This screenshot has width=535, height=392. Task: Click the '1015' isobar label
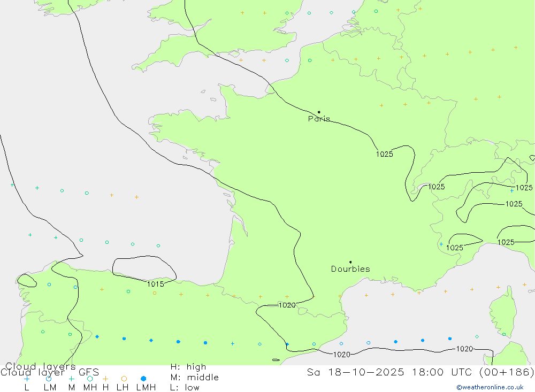tap(156, 284)
